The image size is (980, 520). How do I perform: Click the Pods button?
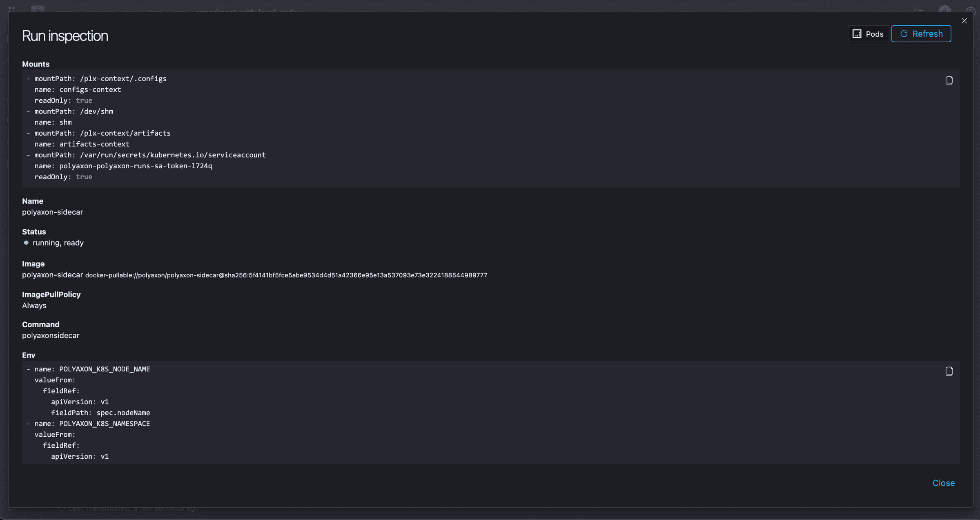coord(868,34)
